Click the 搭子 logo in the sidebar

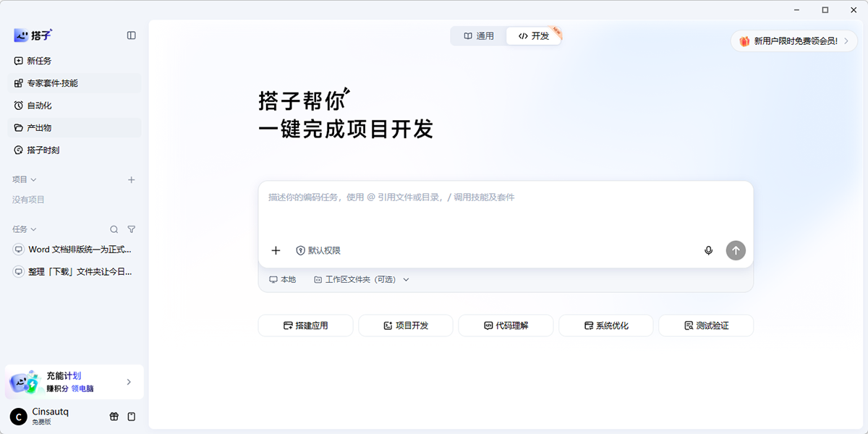(x=33, y=35)
